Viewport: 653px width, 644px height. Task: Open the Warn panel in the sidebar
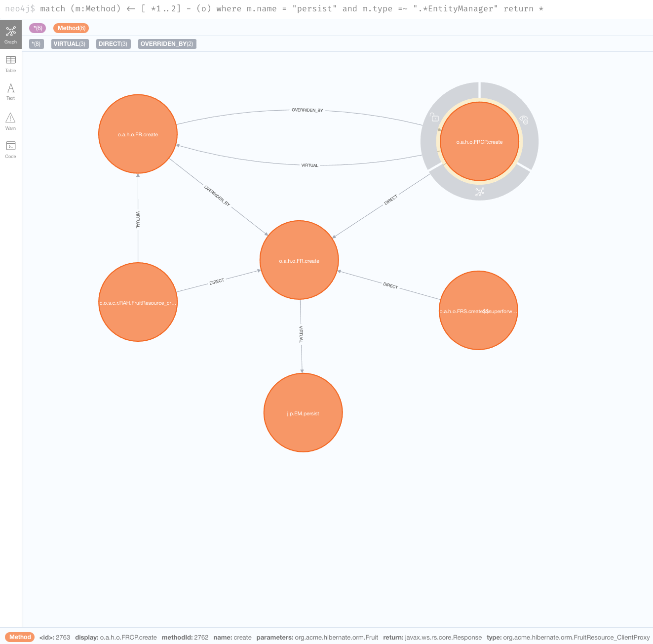[x=10, y=121]
